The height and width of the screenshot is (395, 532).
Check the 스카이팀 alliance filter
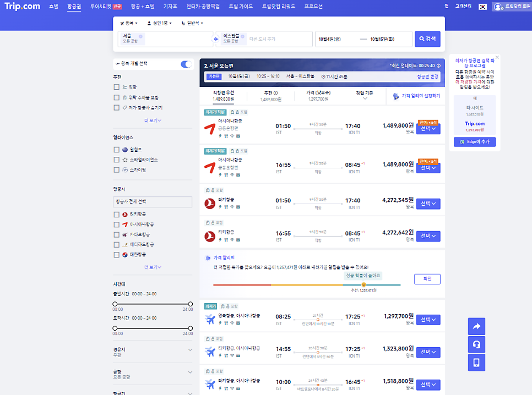[116, 170]
